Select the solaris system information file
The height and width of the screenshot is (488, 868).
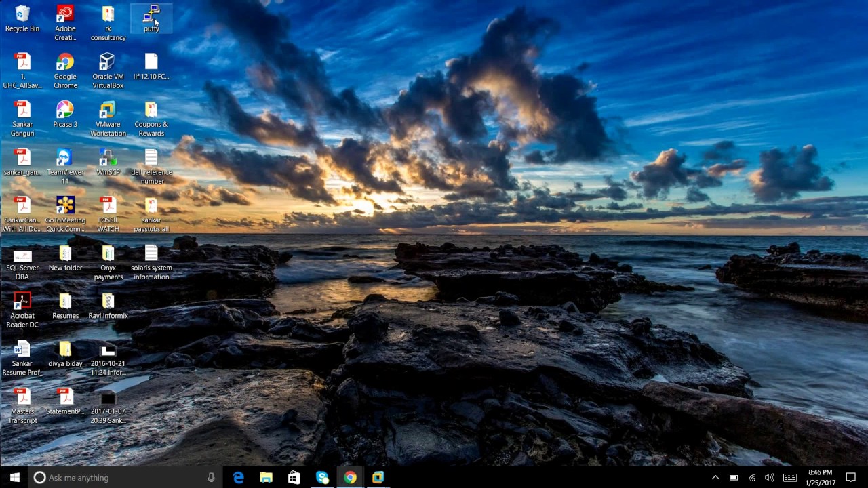click(151, 263)
